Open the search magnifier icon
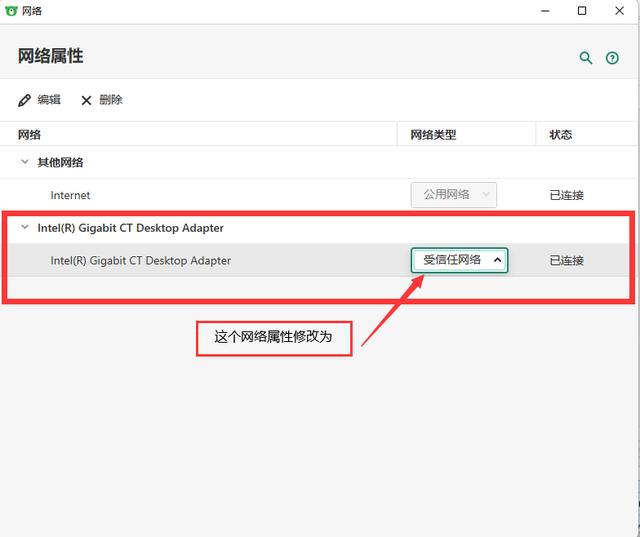Screen dimensions: 640x537 click(586, 58)
